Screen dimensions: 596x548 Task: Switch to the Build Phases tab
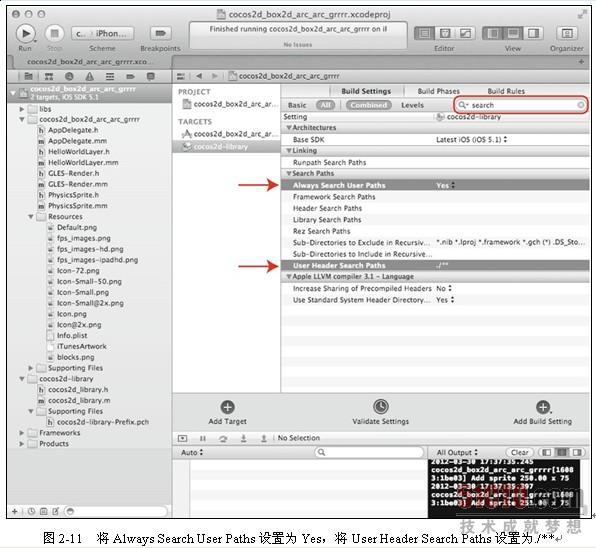(438, 91)
